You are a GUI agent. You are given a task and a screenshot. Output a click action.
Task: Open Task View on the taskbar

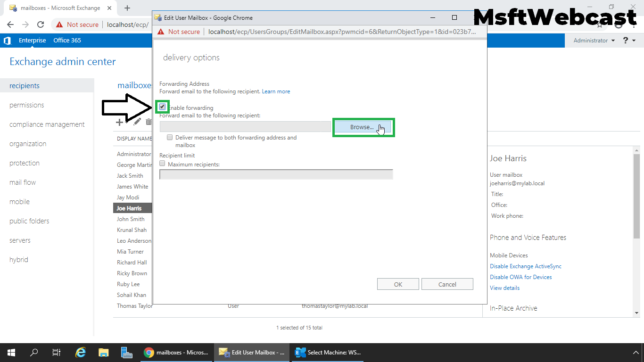(x=57, y=353)
